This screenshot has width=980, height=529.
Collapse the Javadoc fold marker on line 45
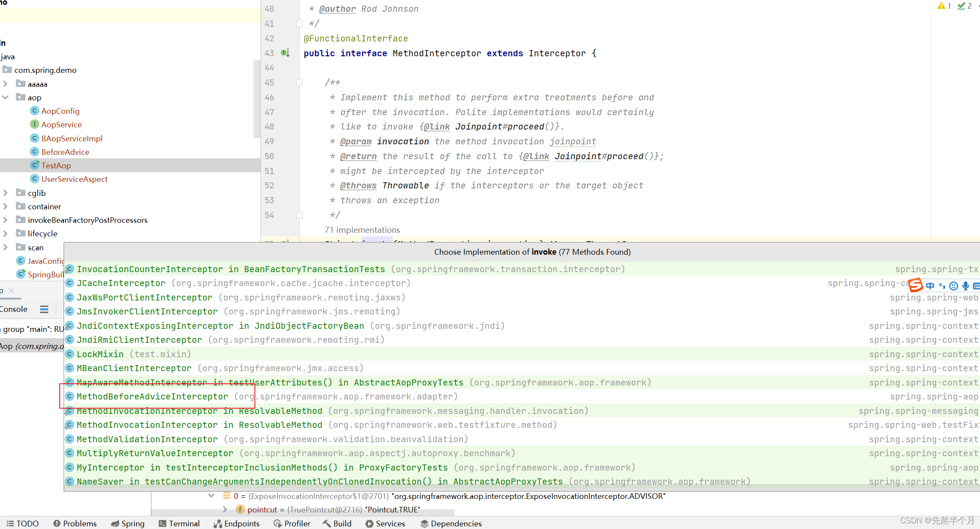299,82
